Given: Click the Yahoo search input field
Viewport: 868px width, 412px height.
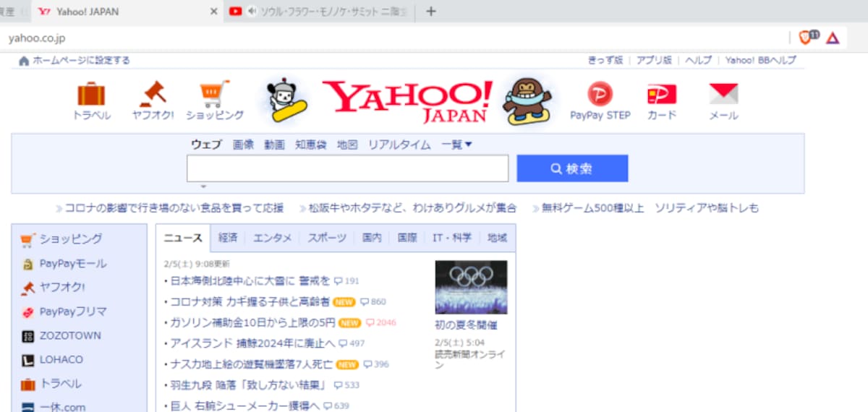Looking at the screenshot, I should 348,168.
